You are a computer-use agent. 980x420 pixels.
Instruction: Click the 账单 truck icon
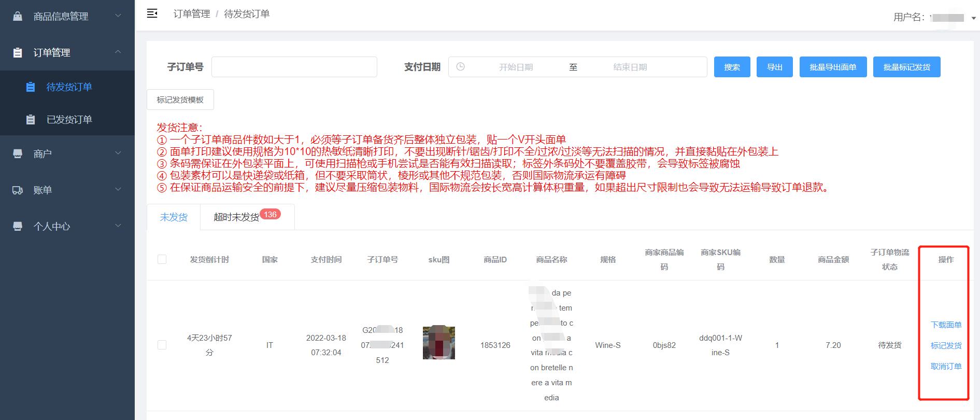18,190
